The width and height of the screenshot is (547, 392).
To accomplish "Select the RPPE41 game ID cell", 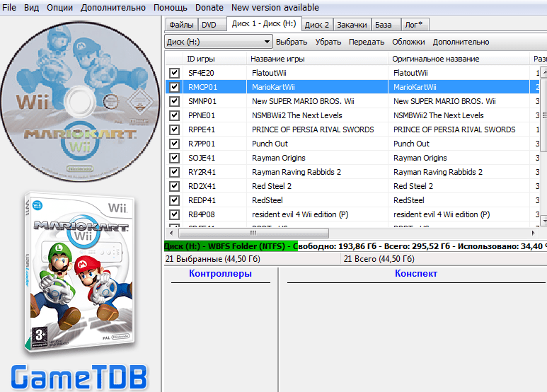I will coord(214,129).
